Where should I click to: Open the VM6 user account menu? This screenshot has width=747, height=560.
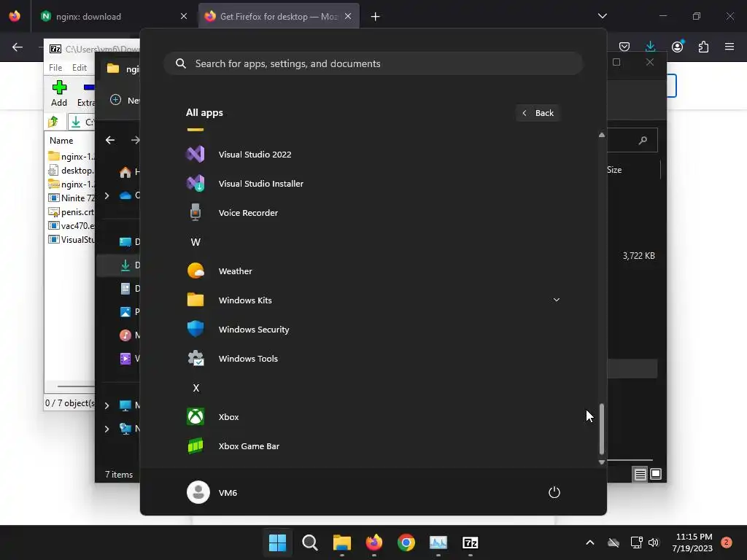[x=212, y=492]
